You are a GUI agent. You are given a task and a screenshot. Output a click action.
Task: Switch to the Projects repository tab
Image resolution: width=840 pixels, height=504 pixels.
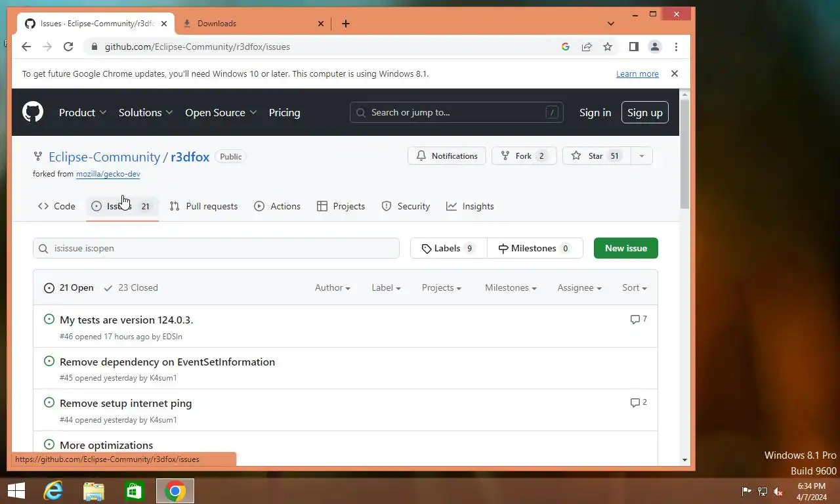click(341, 206)
